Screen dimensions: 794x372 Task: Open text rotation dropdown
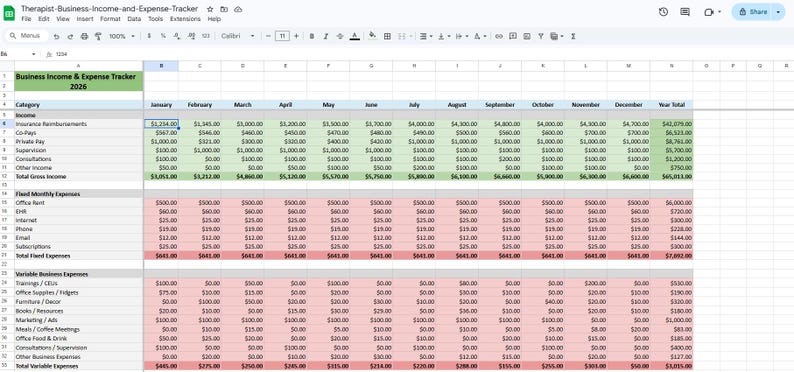tap(480, 36)
